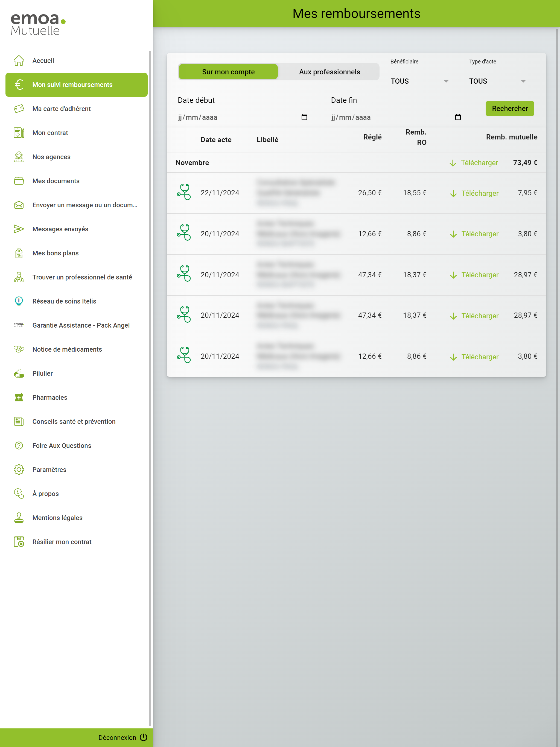The image size is (560, 747).
Task: Click the emoa Mutuelle logo
Action: point(38,24)
